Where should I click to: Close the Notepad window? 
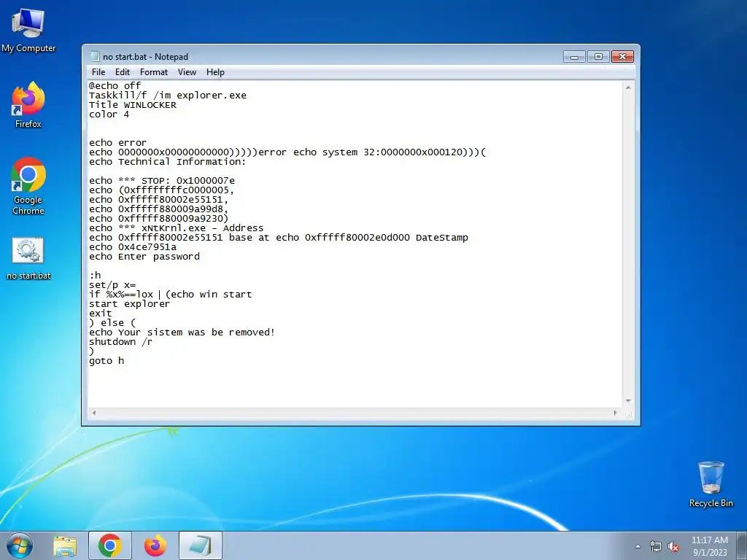coord(622,57)
